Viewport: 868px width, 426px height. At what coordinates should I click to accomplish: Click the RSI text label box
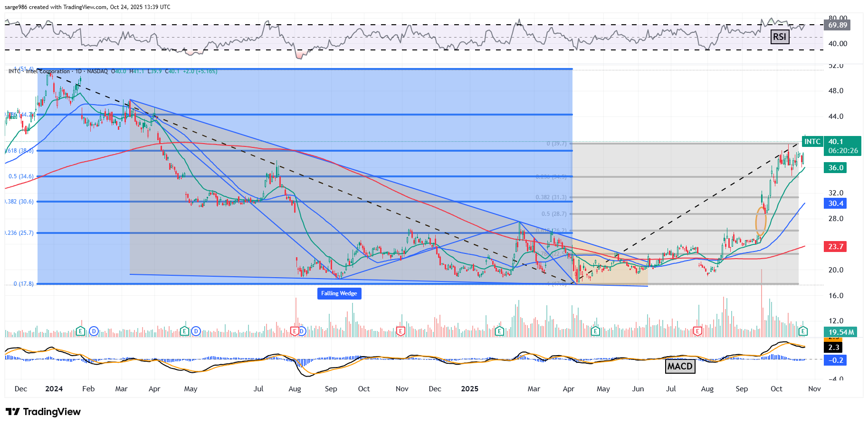[779, 37]
